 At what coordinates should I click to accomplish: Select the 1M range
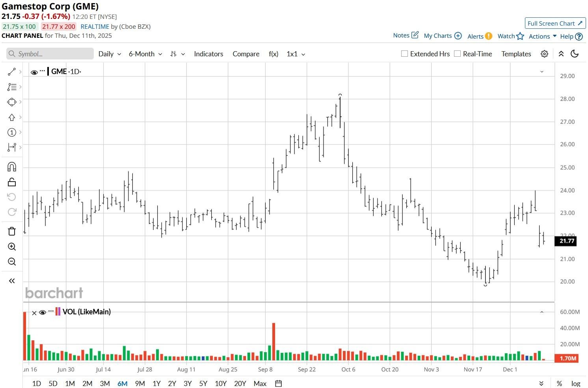(70, 383)
